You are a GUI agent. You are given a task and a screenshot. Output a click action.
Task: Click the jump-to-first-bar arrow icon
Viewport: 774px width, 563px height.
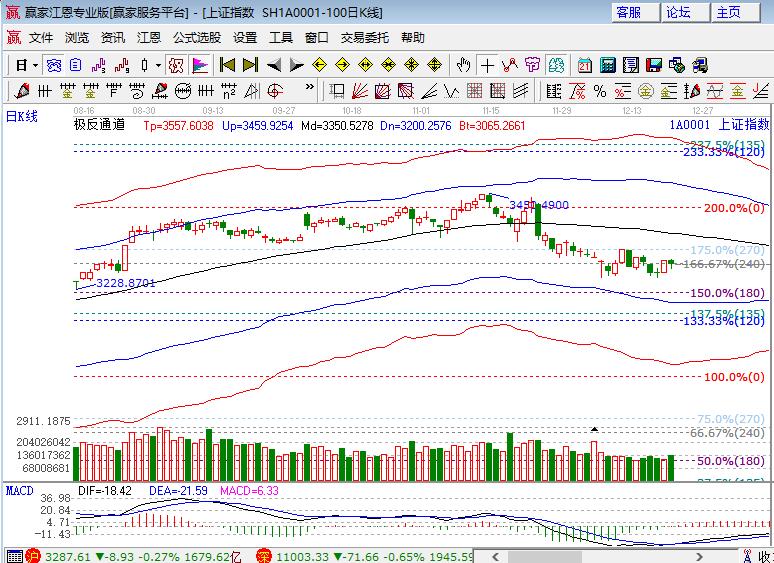228,65
